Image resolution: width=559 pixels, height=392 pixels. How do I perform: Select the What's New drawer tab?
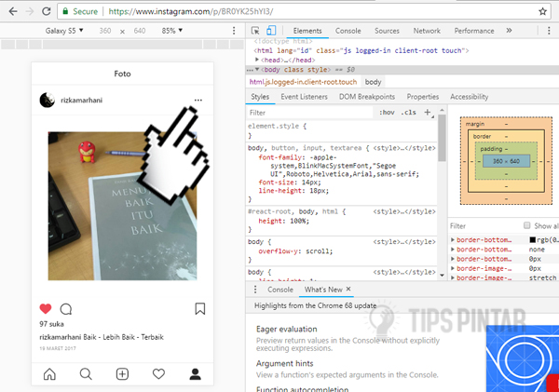(x=323, y=290)
